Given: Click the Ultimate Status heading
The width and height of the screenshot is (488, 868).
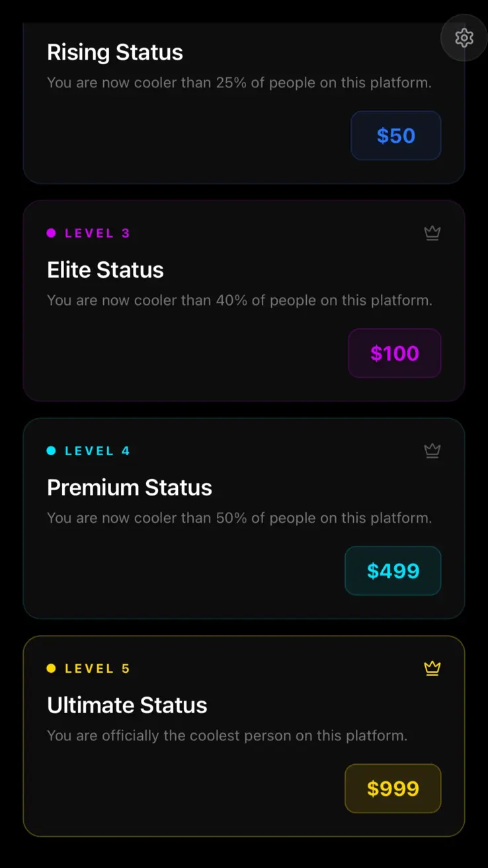Looking at the screenshot, I should point(127,705).
